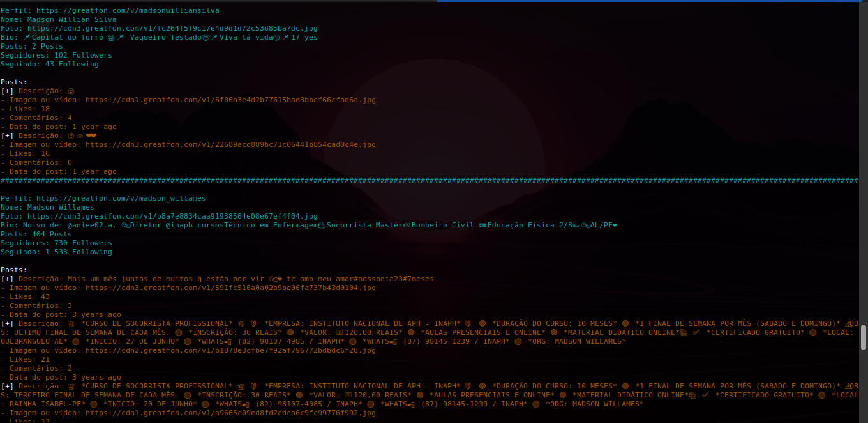
Task: Expand the [+] on the CURSO DE SOCORRISTA post
Action: (x=6, y=323)
